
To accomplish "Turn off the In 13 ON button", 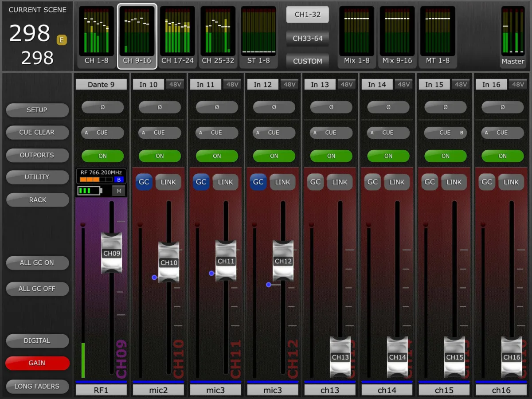I will coord(331,156).
